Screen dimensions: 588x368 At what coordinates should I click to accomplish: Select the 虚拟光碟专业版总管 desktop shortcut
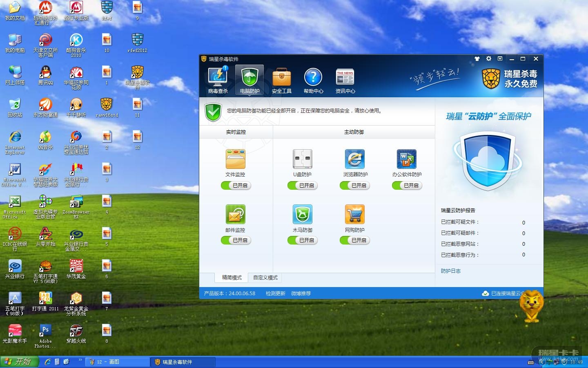point(45,207)
